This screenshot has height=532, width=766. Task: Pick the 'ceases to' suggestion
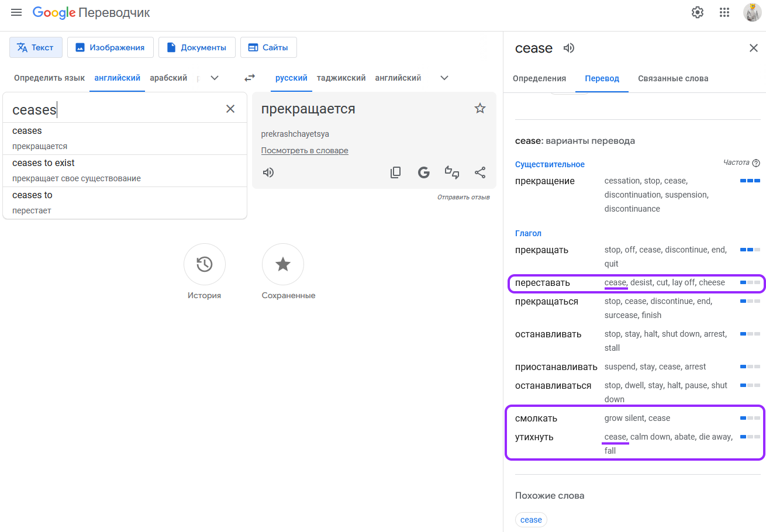(x=125, y=203)
